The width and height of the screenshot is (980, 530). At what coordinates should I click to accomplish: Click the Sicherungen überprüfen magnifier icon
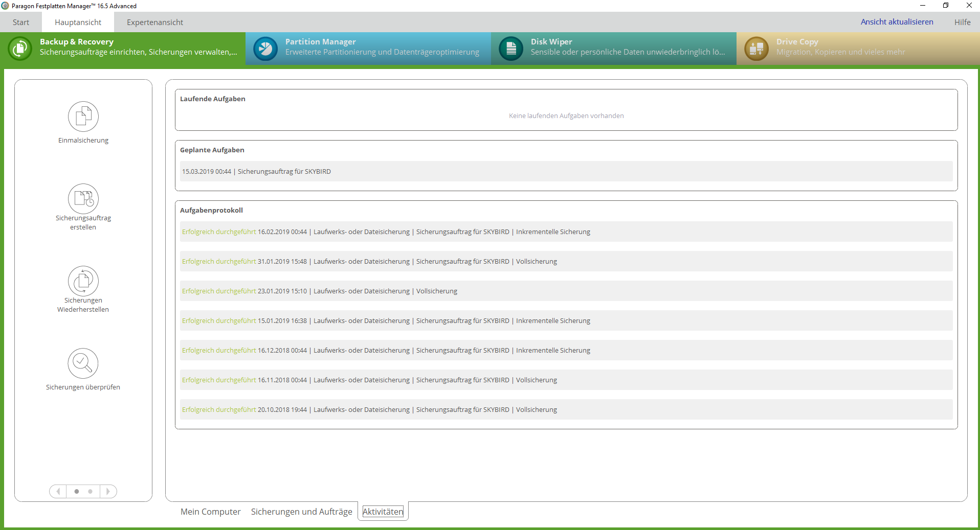tap(83, 363)
